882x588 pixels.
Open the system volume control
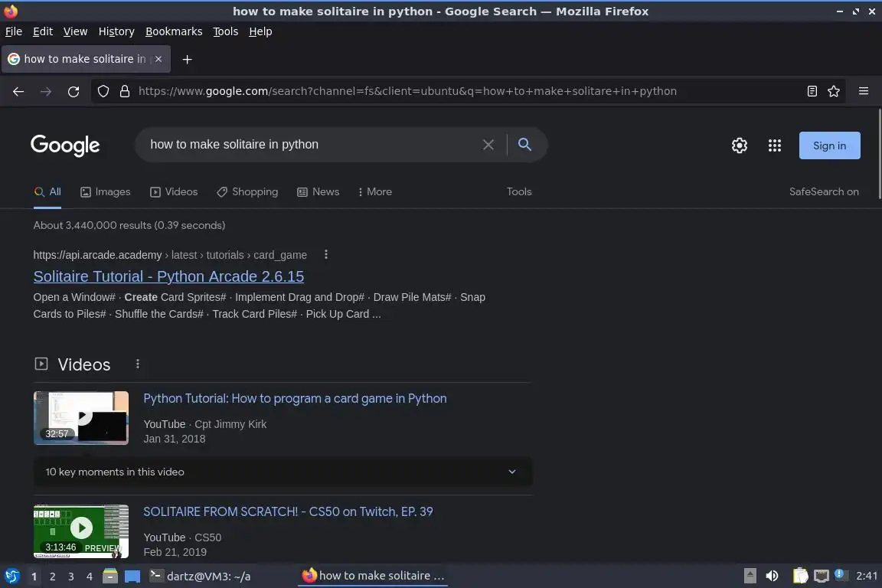tap(772, 576)
